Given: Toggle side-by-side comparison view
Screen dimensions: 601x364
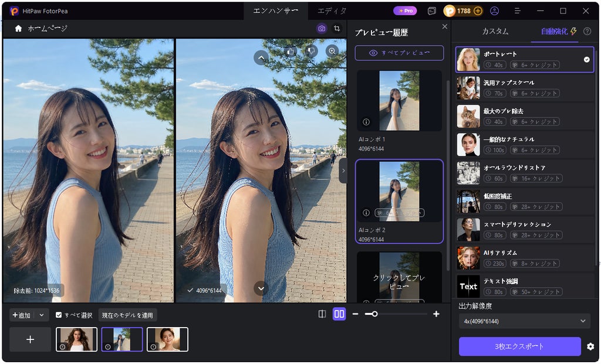Looking at the screenshot, I should click(339, 314).
